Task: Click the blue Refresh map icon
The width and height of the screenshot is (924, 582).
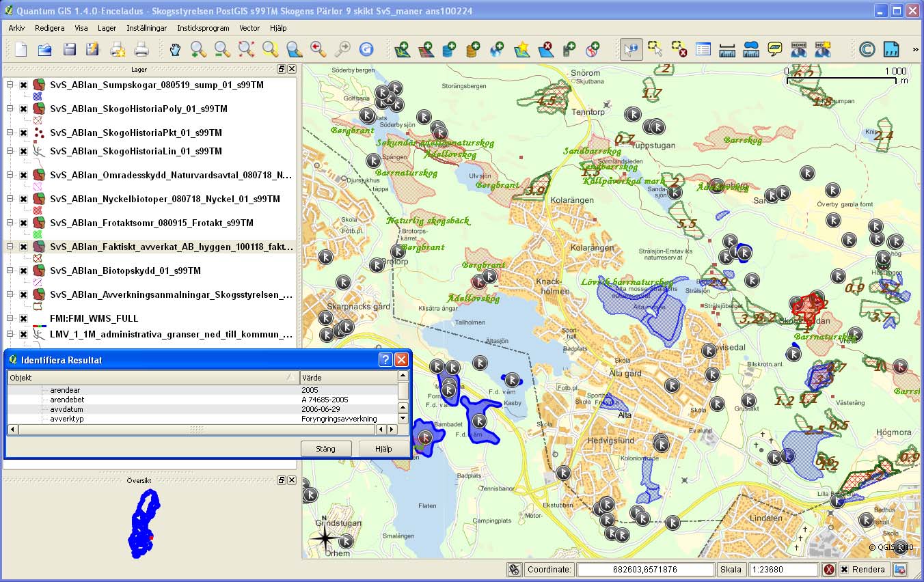Action: (x=366, y=49)
